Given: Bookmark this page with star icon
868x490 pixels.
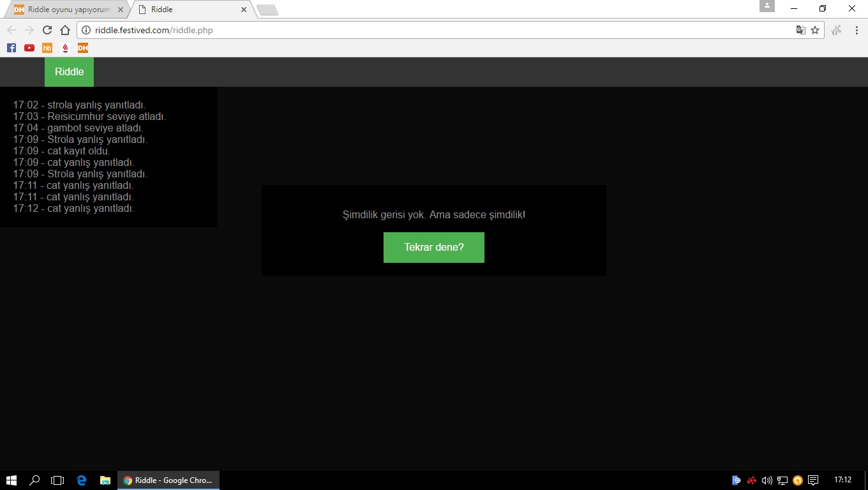Looking at the screenshot, I should (815, 30).
